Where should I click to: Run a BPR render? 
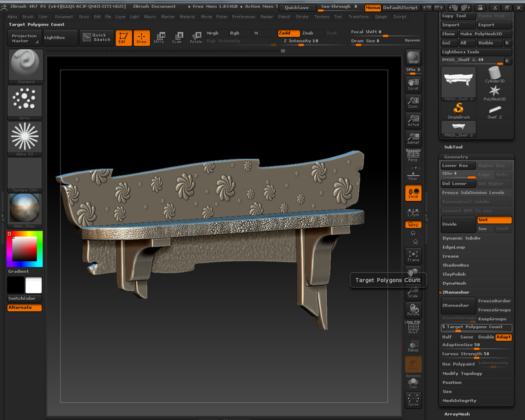pyautogui.click(x=413, y=58)
